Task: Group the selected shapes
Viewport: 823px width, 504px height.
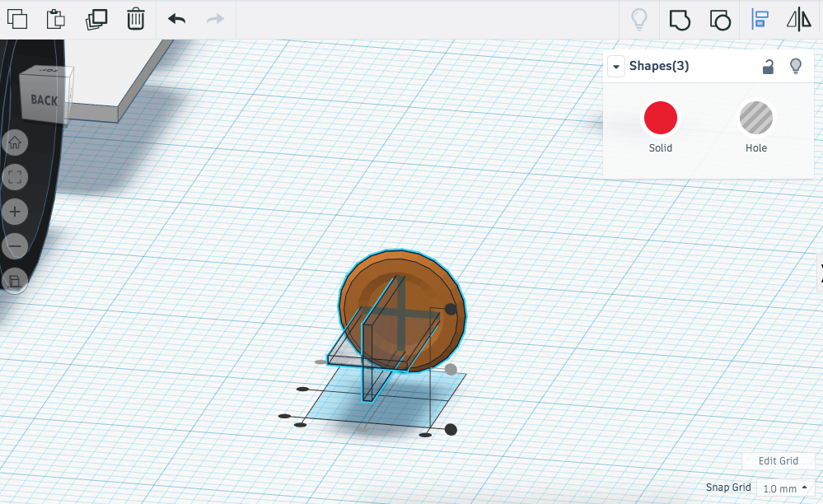Action: click(680, 20)
